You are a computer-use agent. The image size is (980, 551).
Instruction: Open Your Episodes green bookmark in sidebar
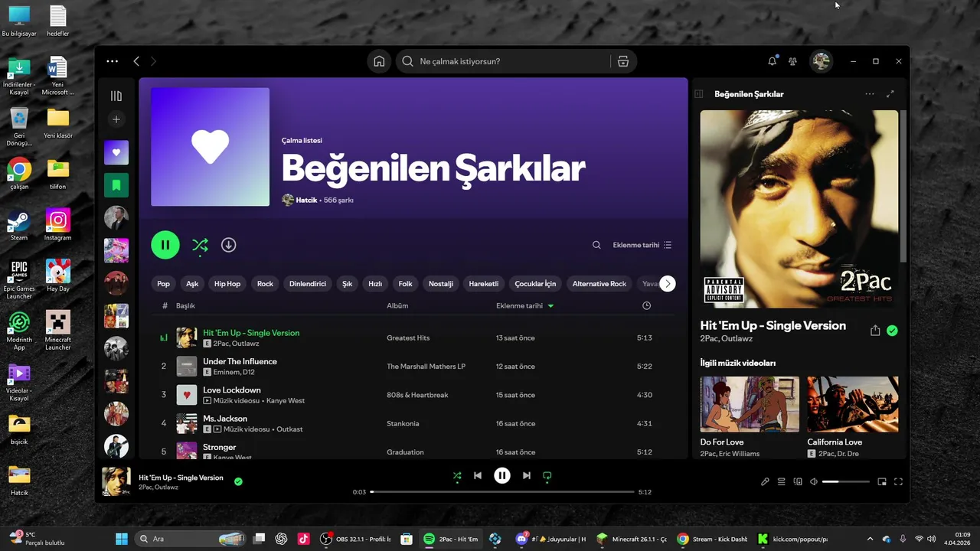coord(116,184)
